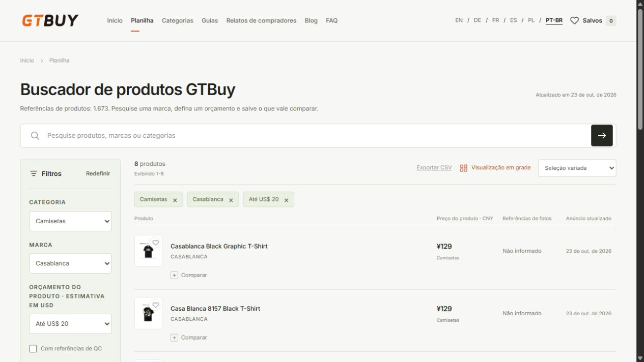Viewport: 644px width, 362px height.
Task: Switch language to ES
Action: (x=514, y=20)
